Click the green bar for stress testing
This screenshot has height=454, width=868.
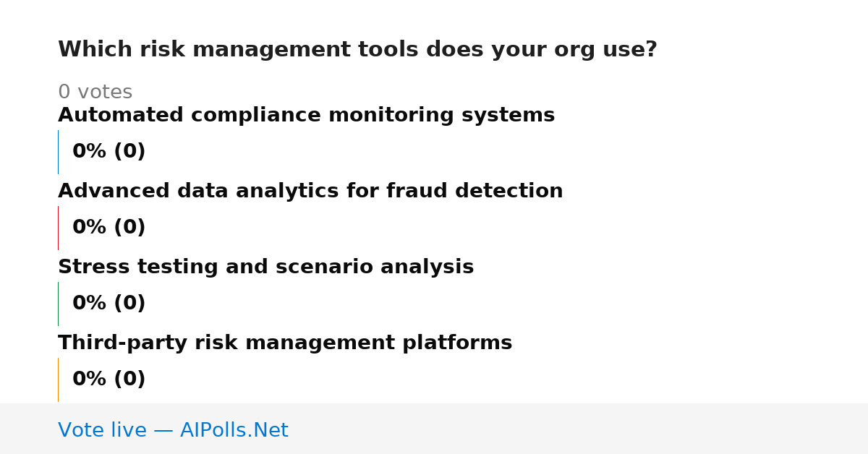click(x=58, y=304)
